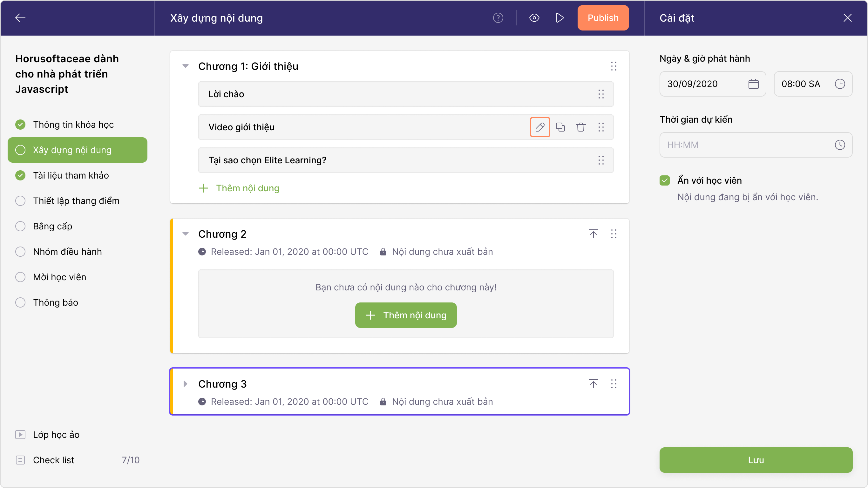Go to Tài liệu tham khảo step
This screenshot has width=868, height=488.
click(71, 175)
